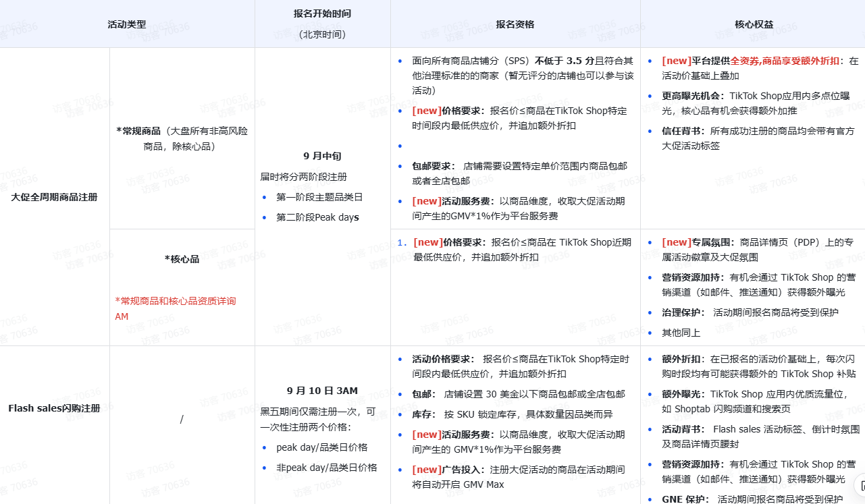Click the Flash sales闪购注册 row label
The width and height of the screenshot is (865, 504).
[x=54, y=408]
